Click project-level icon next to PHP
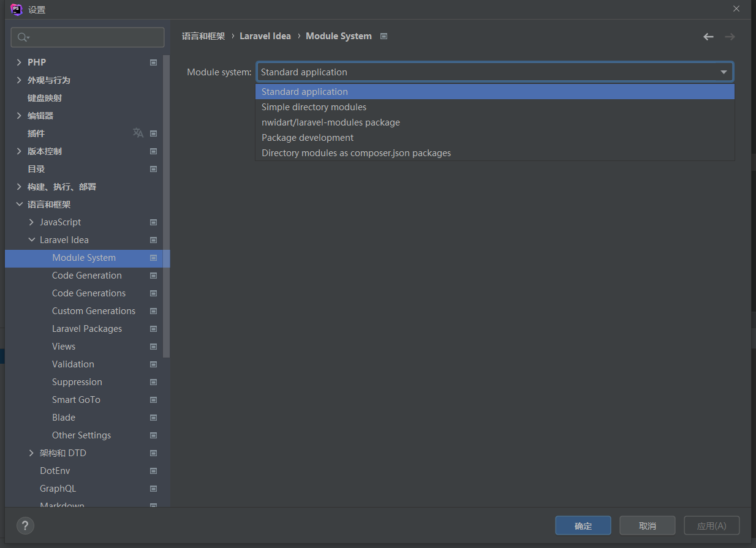Screen dimensions: 756x548 point(154,62)
